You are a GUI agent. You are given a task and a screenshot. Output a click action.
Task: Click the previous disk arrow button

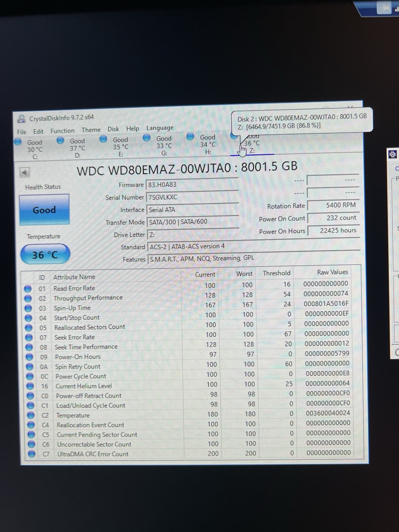click(x=25, y=172)
